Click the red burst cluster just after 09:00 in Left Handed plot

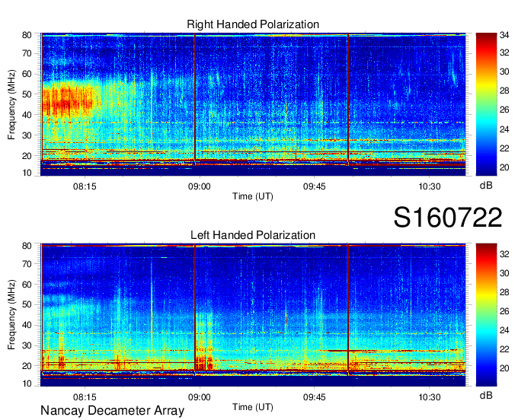click(x=204, y=358)
